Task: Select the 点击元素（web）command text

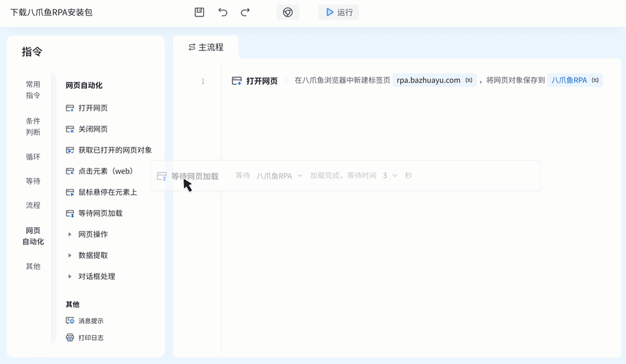Action: point(105,171)
